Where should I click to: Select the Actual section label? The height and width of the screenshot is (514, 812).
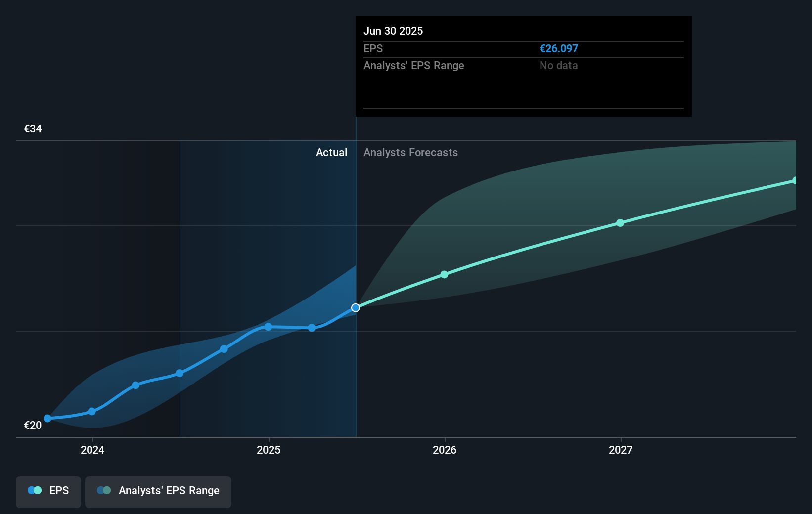[331, 152]
